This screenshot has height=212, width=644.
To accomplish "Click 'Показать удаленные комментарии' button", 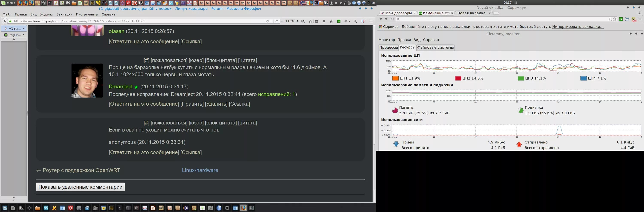I will point(80,187).
